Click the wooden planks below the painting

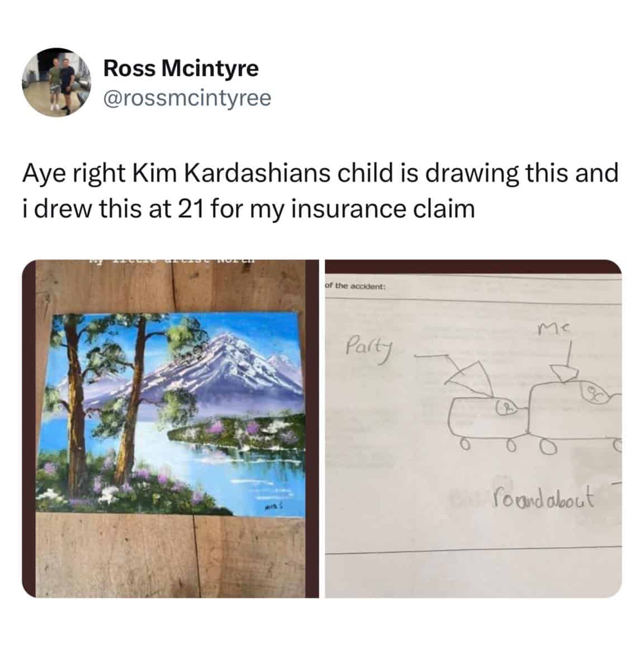tap(170, 555)
